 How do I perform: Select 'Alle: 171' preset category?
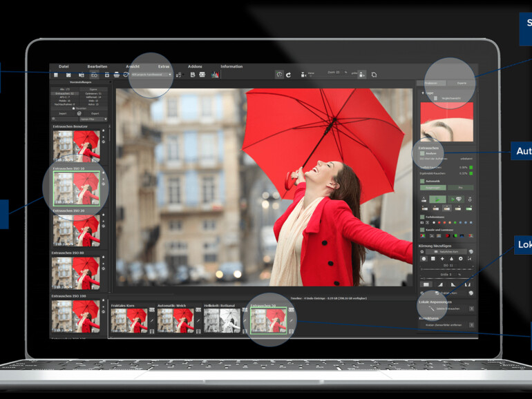[65, 90]
